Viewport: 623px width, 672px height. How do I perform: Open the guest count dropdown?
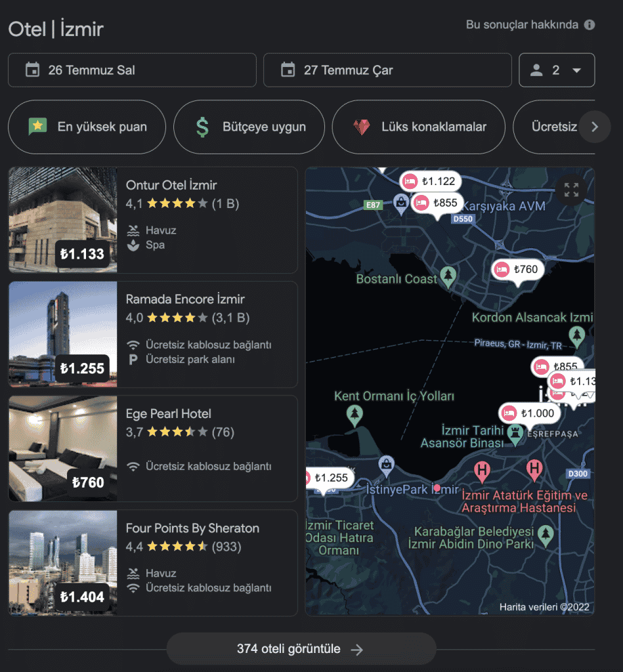pos(556,70)
